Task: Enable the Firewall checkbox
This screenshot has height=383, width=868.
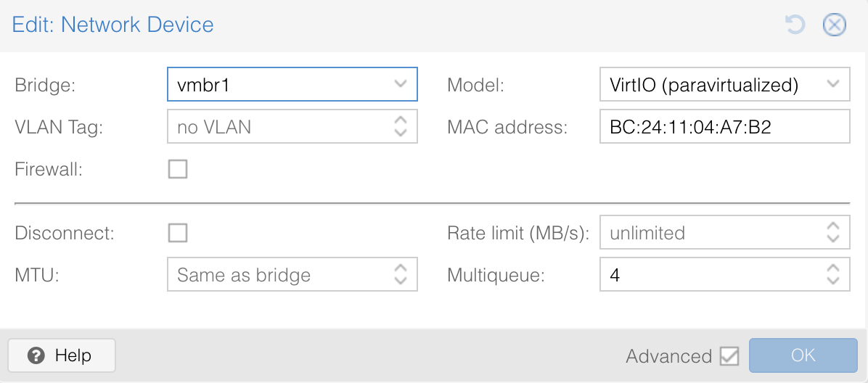Action: tap(178, 170)
